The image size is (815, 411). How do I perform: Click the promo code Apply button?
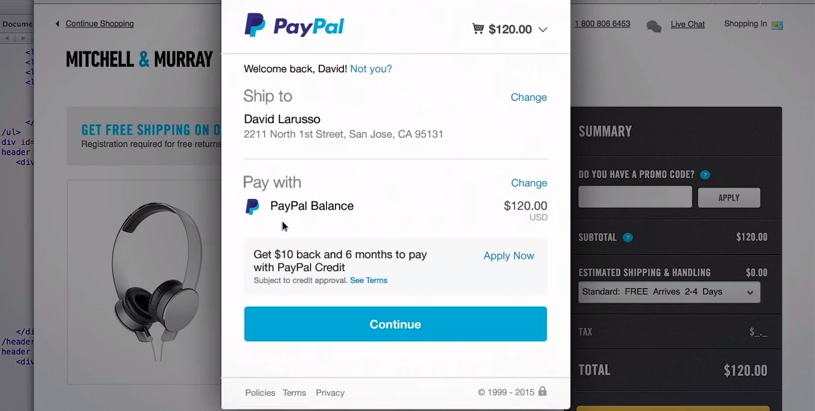click(x=729, y=198)
